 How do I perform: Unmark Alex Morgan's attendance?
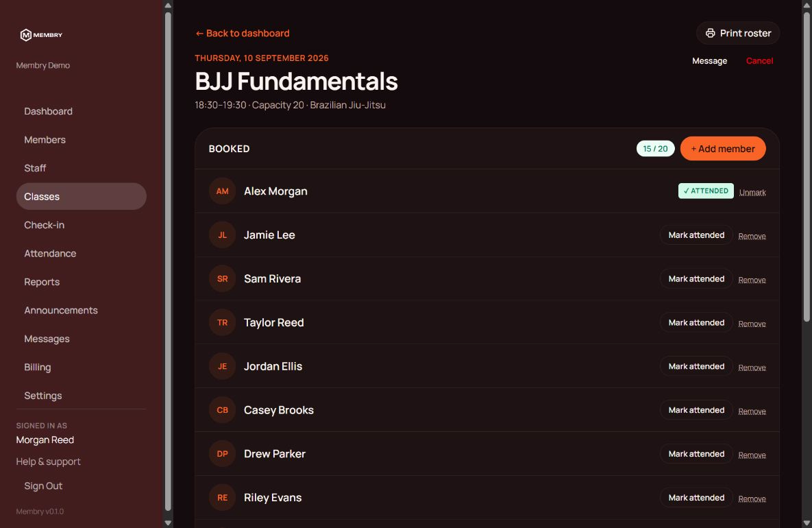[x=752, y=192]
